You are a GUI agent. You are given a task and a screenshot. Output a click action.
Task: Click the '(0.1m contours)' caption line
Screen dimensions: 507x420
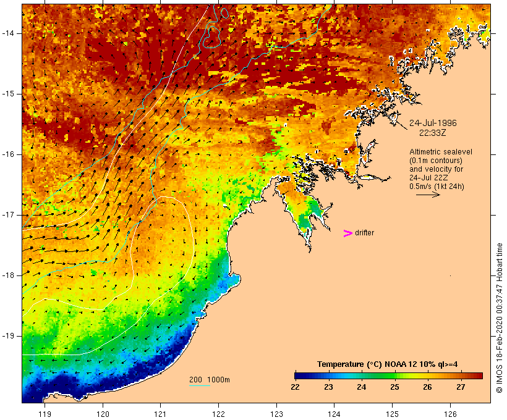(436, 161)
